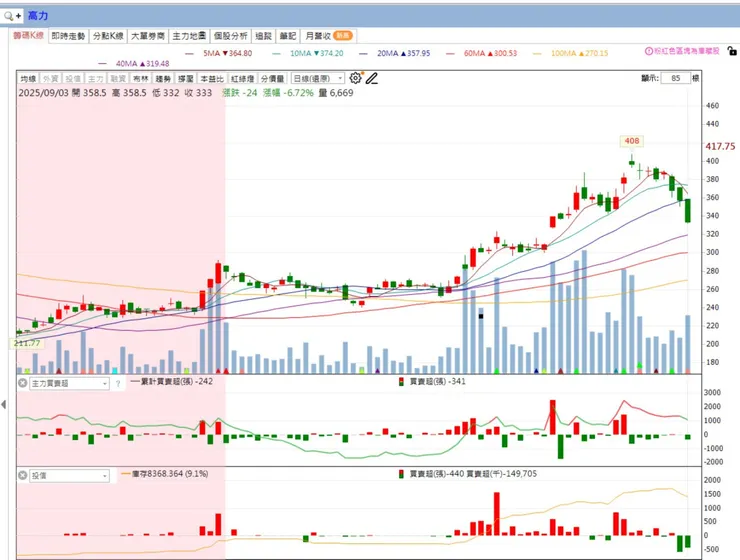Close the 投信 indicator panel
740x560 pixels.
(22, 476)
